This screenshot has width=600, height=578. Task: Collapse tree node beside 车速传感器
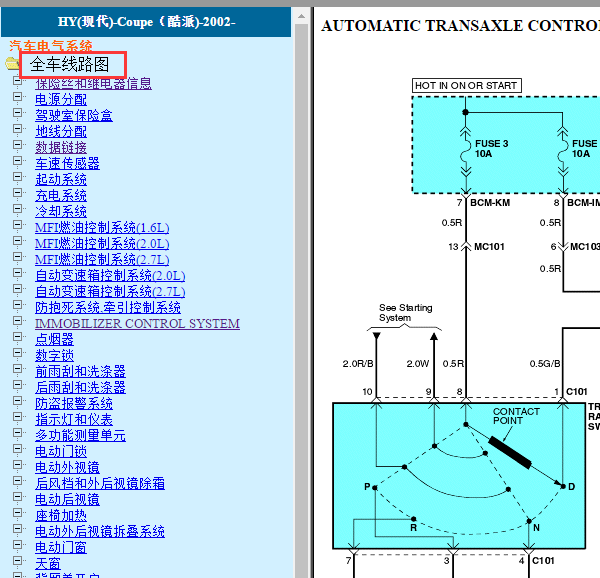click(x=17, y=161)
